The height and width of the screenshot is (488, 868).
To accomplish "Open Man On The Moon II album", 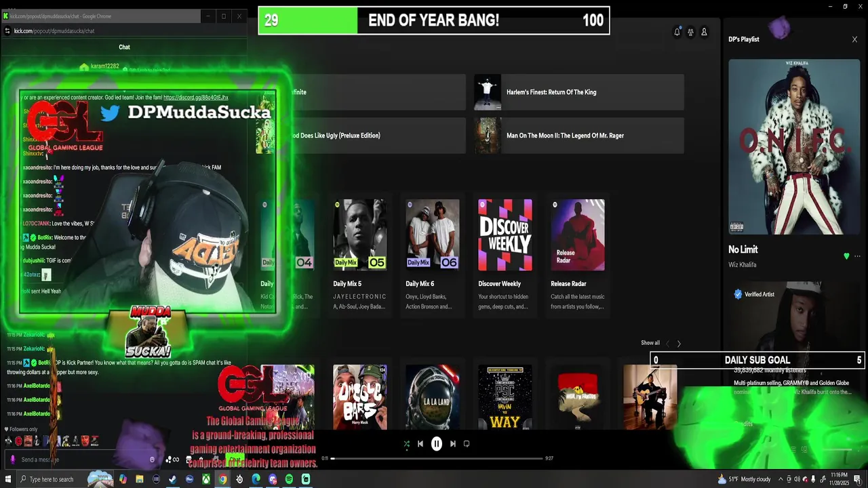I will point(579,136).
